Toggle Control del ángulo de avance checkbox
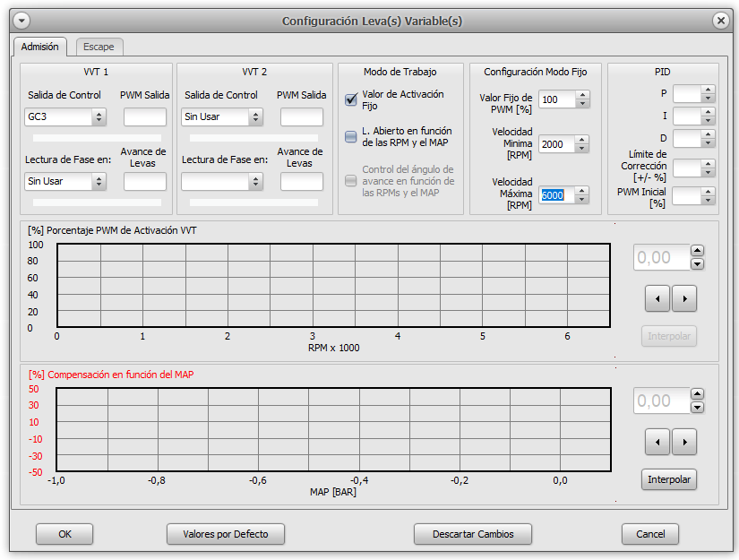The image size is (739, 560). [351, 181]
